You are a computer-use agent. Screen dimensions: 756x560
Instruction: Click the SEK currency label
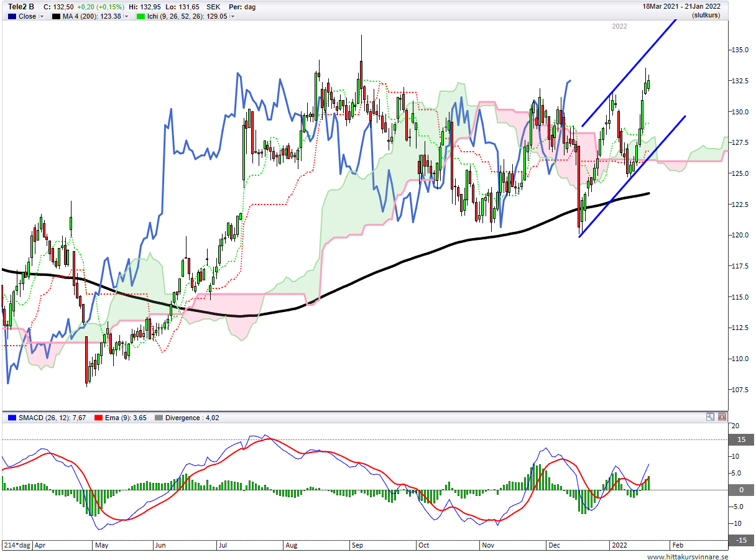[x=213, y=7]
